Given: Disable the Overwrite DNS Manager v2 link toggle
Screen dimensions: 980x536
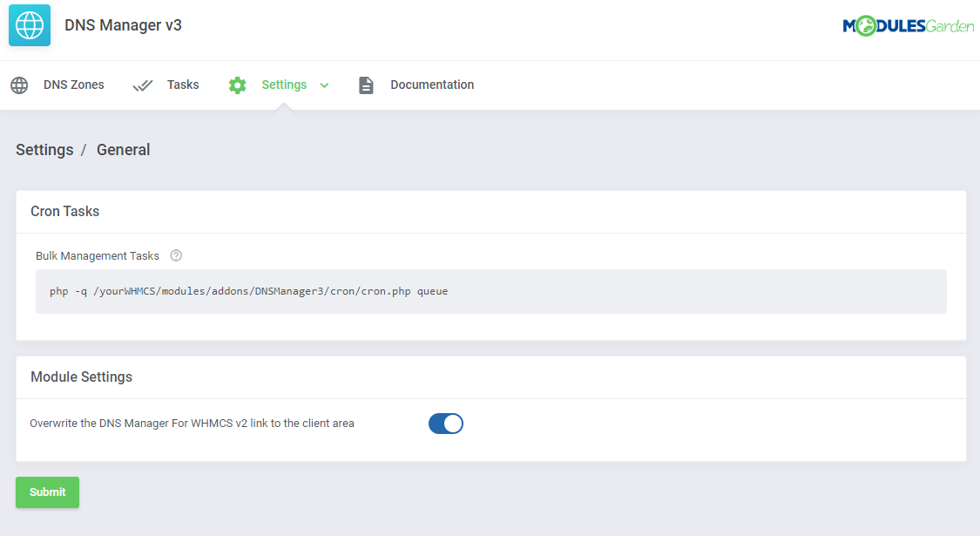Looking at the screenshot, I should point(446,424).
